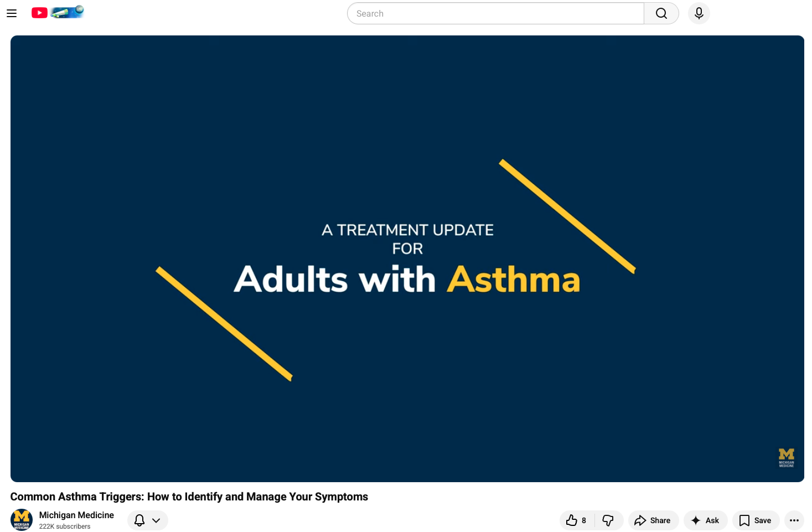Viewport: 812px width, 532px height.
Task: Go to Michigan Medicine channel name link
Action: pos(76,515)
